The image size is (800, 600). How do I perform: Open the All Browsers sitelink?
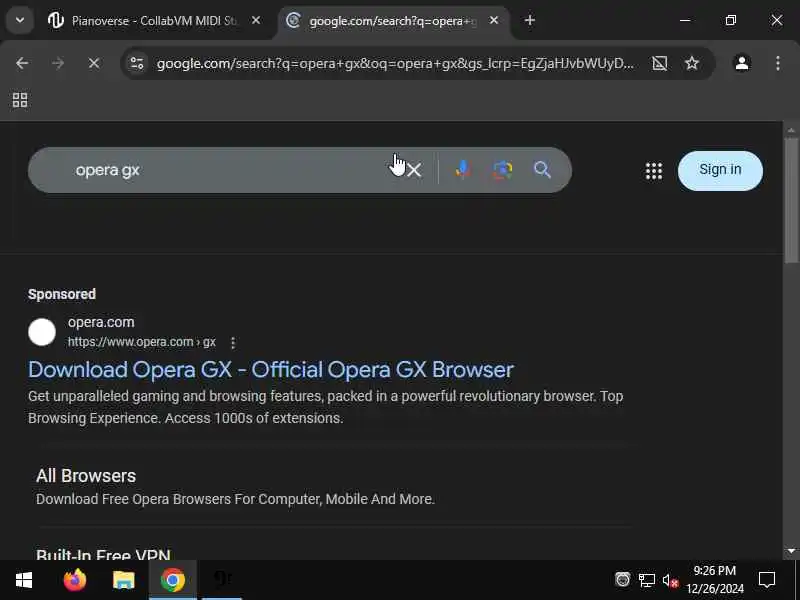[x=86, y=476]
